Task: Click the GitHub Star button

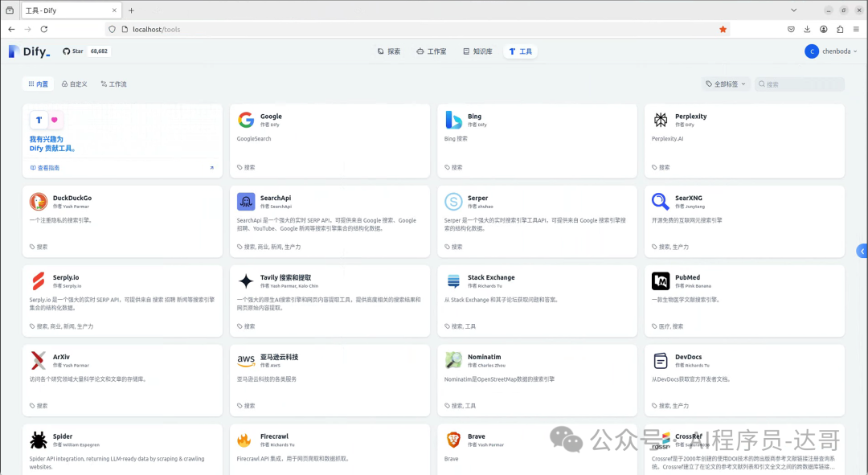Action: [x=72, y=51]
